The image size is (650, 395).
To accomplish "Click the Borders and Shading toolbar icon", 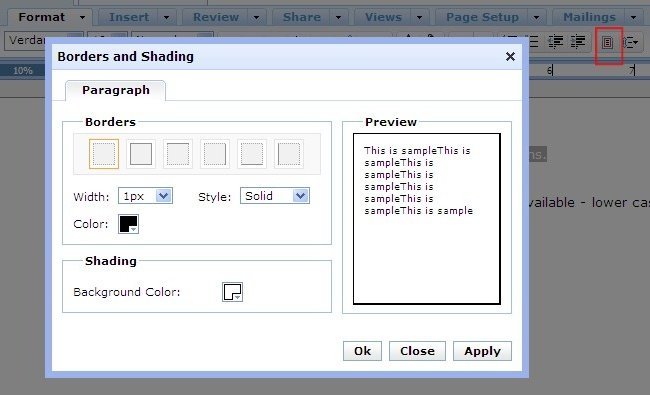I will (607, 42).
